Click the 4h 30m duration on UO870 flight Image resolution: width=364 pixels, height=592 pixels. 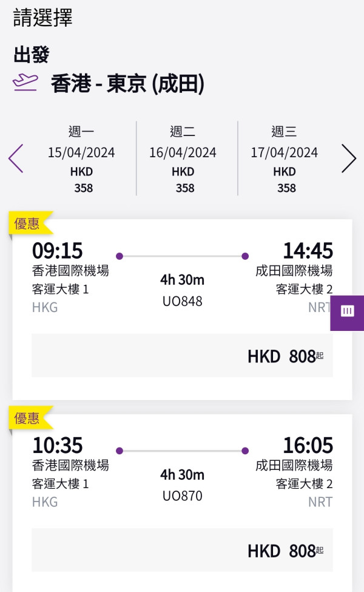point(183,475)
